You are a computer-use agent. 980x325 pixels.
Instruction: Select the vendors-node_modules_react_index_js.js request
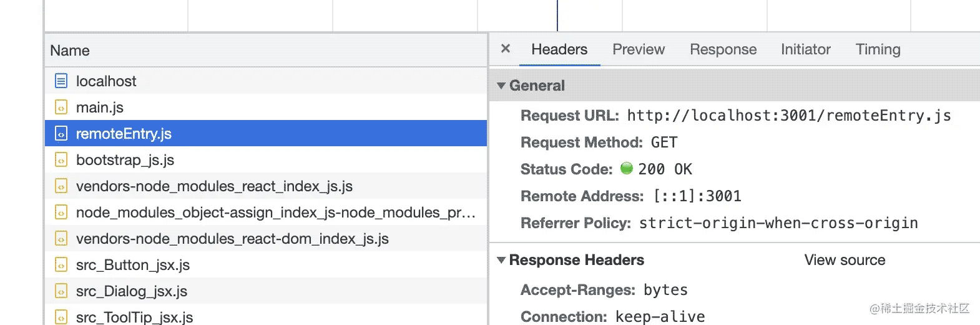coord(214,186)
